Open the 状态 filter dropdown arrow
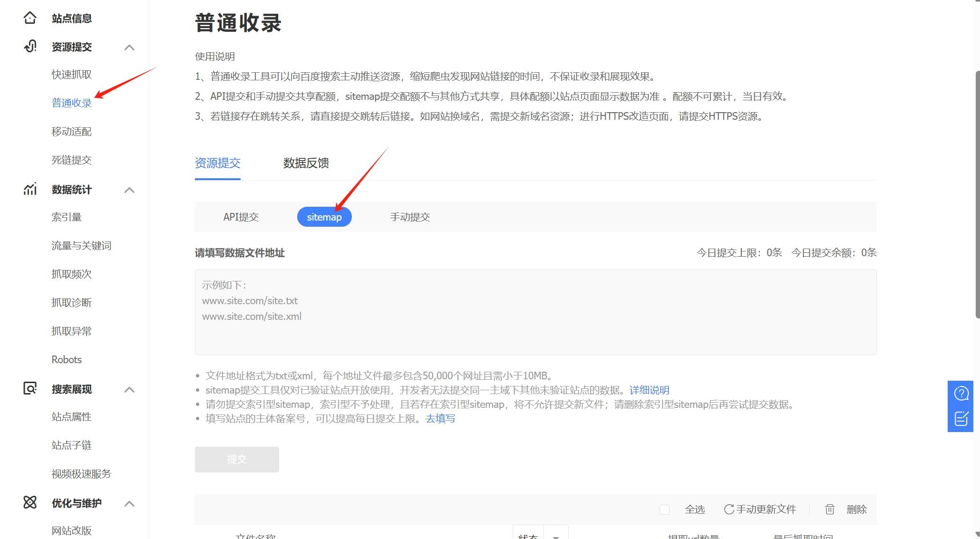The height and width of the screenshot is (539, 980). click(555, 536)
